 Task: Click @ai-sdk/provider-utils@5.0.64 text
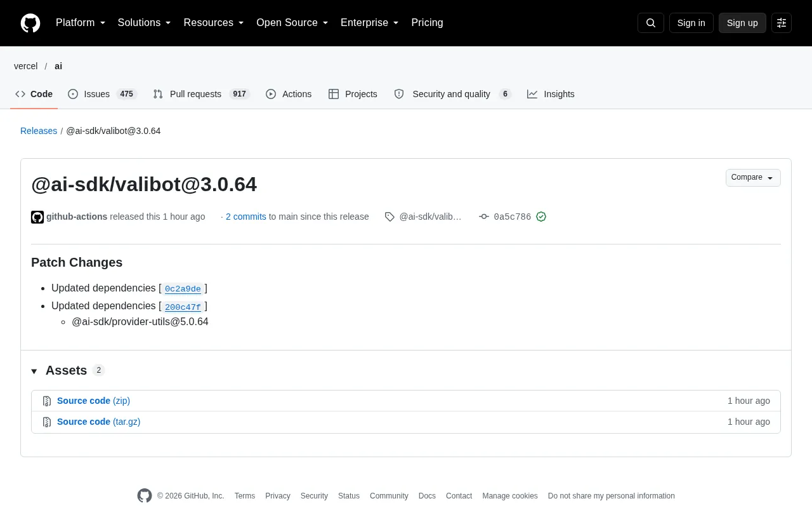coord(140,321)
